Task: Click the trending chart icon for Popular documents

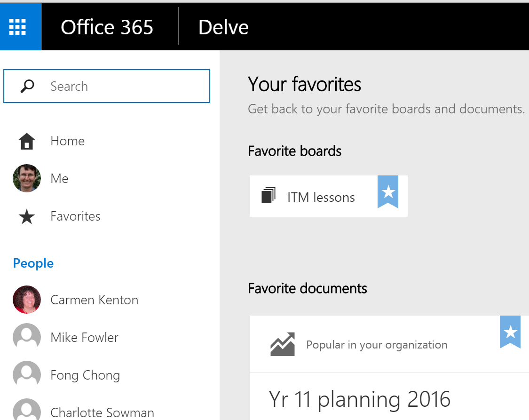Action: coord(282,344)
